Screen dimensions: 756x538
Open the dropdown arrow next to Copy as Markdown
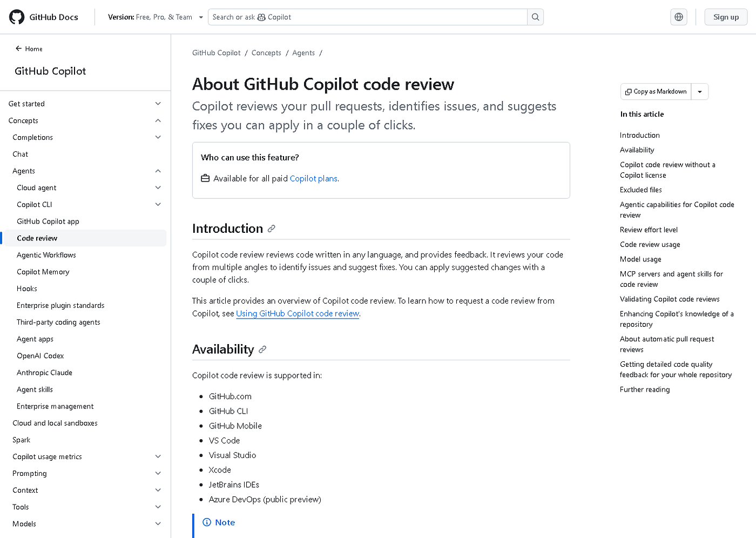coord(700,92)
